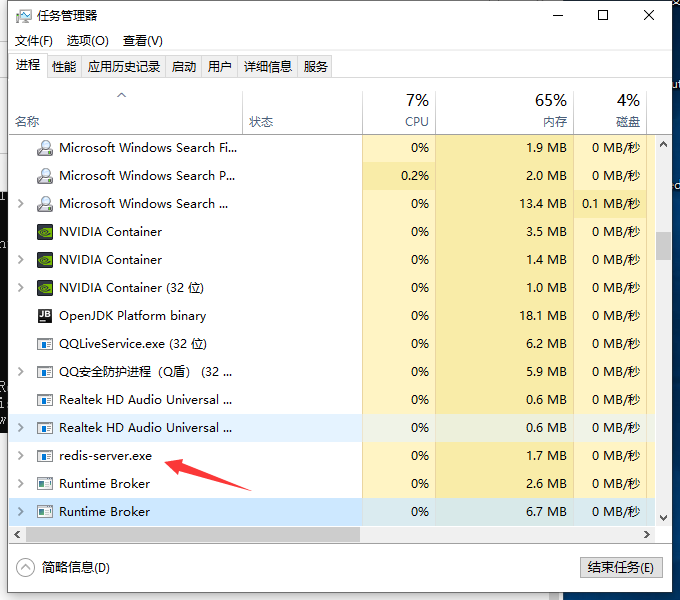The height and width of the screenshot is (600, 680).
Task: Click the 结束任务(E) button
Action: tap(621, 567)
